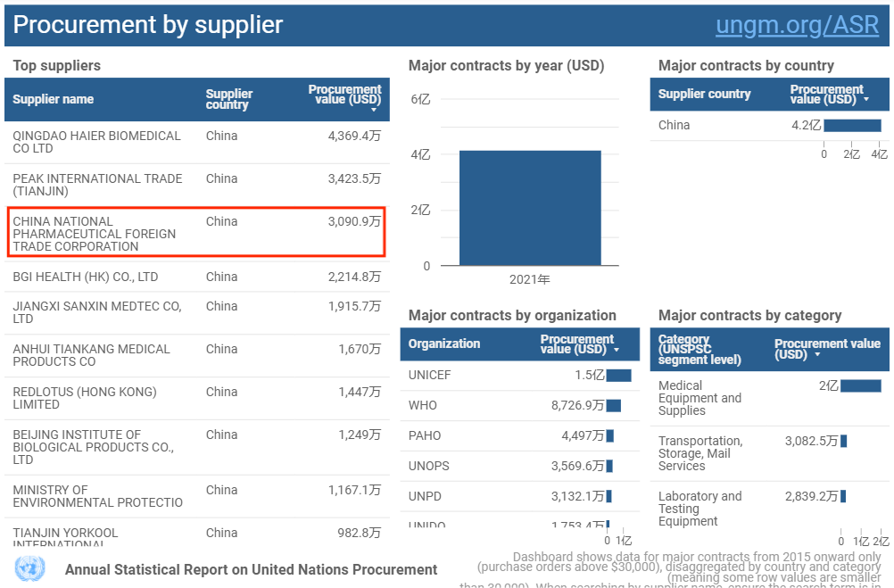Click sort arrow in Major contracts by country header
This screenshot has height=588, width=894.
point(866,99)
